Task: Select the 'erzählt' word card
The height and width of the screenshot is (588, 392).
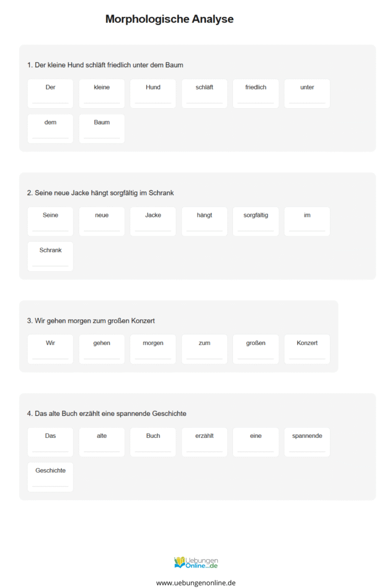Action: tap(205, 442)
